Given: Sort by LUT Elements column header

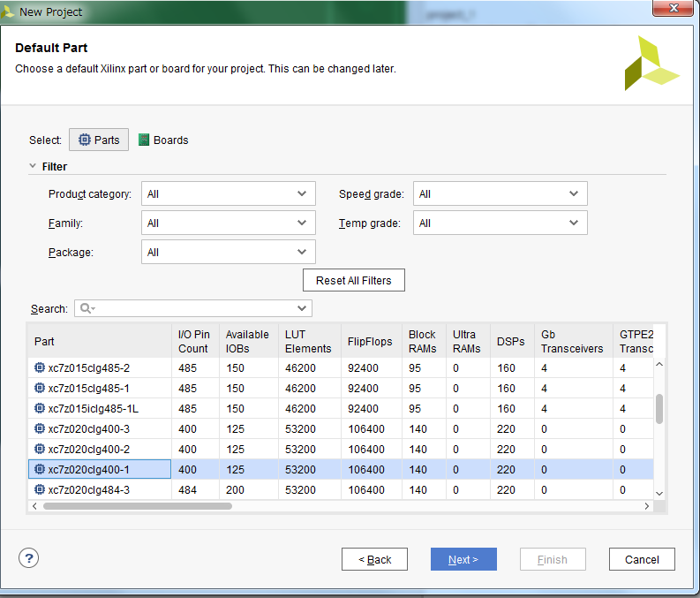Looking at the screenshot, I should click(307, 341).
